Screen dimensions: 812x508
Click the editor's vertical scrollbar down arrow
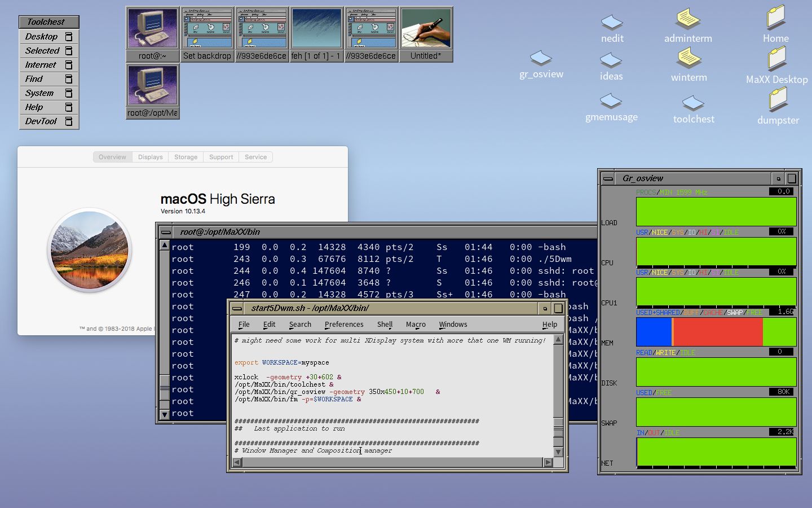coord(558,452)
